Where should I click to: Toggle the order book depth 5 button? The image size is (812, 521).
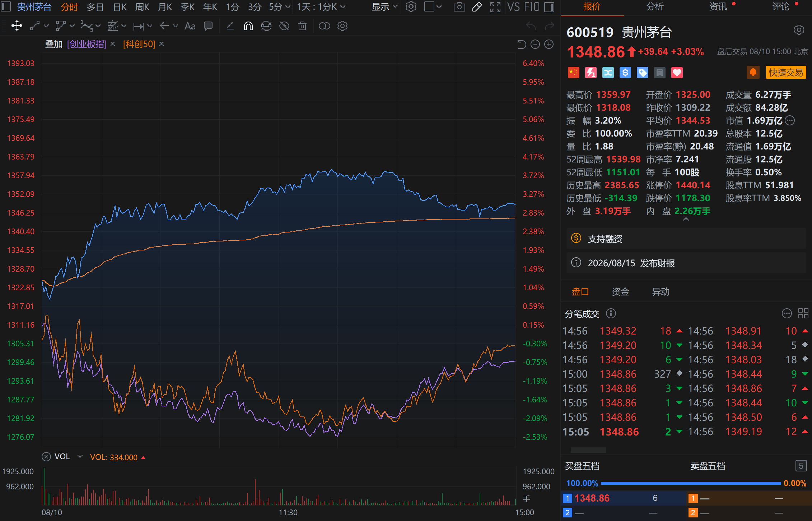tap(801, 466)
